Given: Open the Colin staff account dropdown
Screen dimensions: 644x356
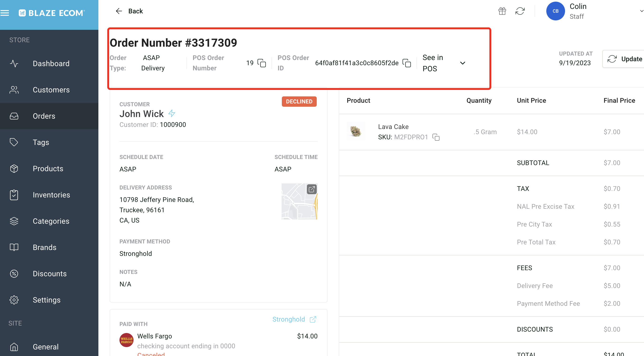Looking at the screenshot, I should click(640, 11).
